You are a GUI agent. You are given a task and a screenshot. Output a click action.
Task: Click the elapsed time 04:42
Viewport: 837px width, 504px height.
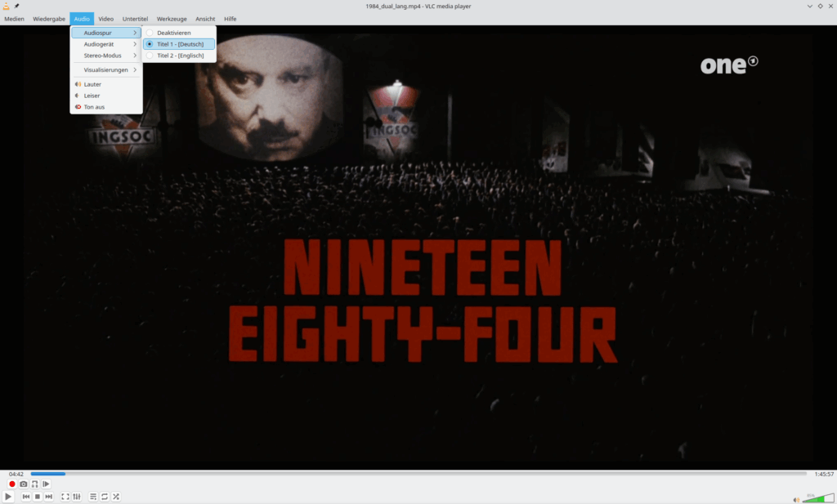pyautogui.click(x=16, y=474)
